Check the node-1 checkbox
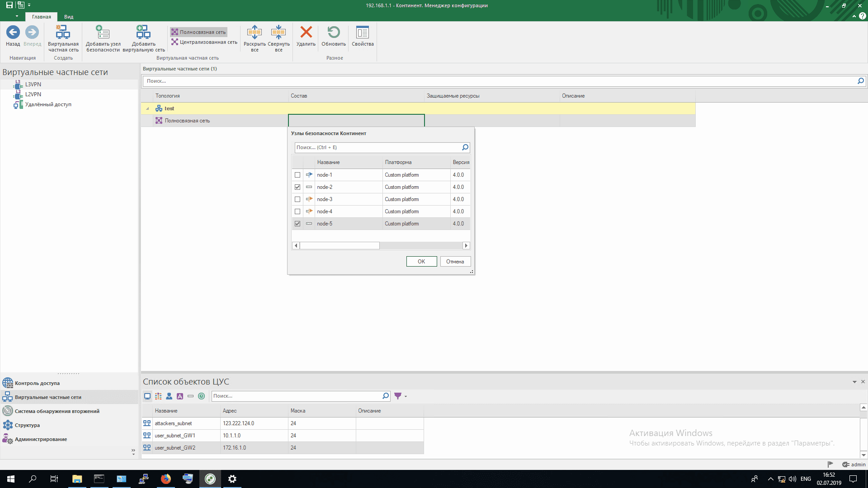868x488 pixels. 297,175
